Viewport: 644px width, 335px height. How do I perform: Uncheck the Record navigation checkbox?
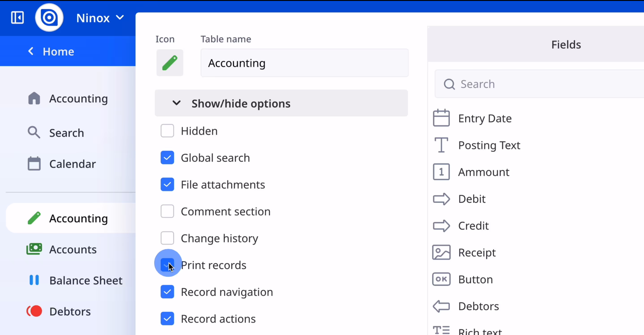click(x=167, y=292)
